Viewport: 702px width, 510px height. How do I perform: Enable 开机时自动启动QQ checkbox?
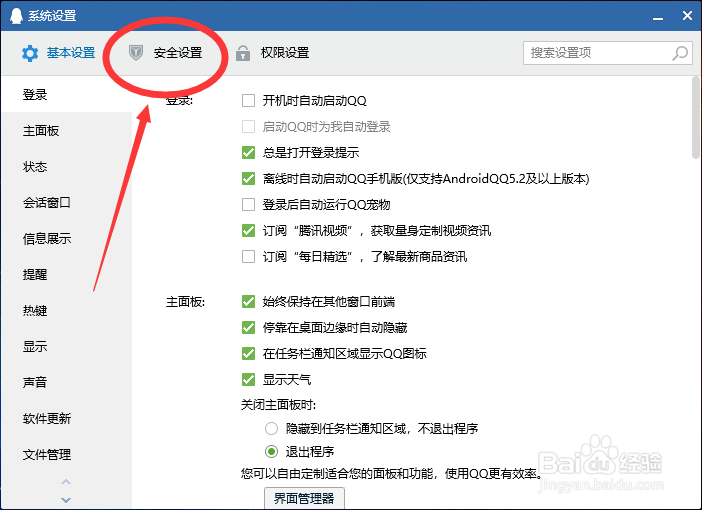click(248, 100)
